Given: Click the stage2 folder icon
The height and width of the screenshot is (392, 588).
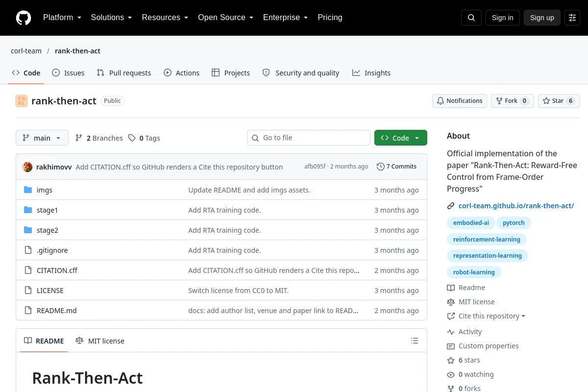Looking at the screenshot, I should pyautogui.click(x=28, y=230).
